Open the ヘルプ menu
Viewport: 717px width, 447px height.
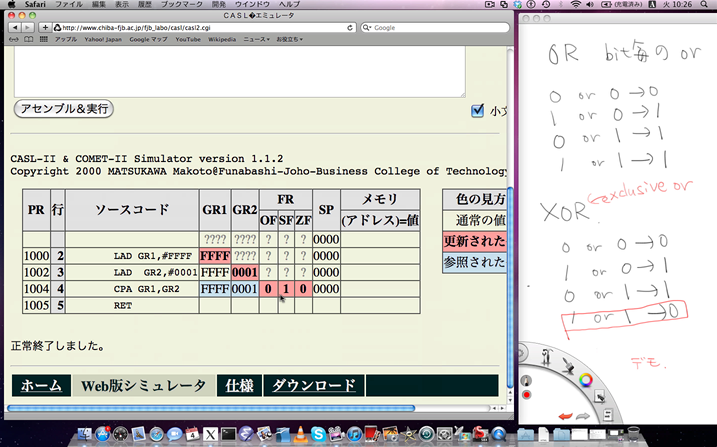click(289, 4)
